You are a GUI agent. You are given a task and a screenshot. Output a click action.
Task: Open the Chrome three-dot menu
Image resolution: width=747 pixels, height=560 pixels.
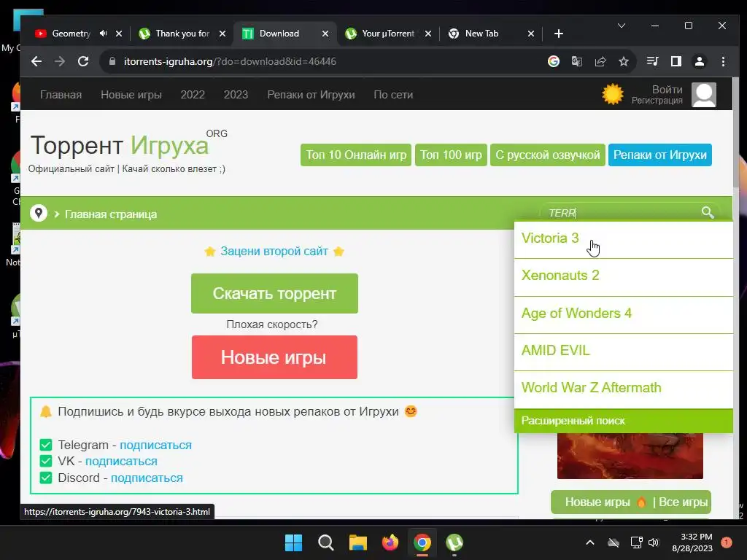[723, 61]
